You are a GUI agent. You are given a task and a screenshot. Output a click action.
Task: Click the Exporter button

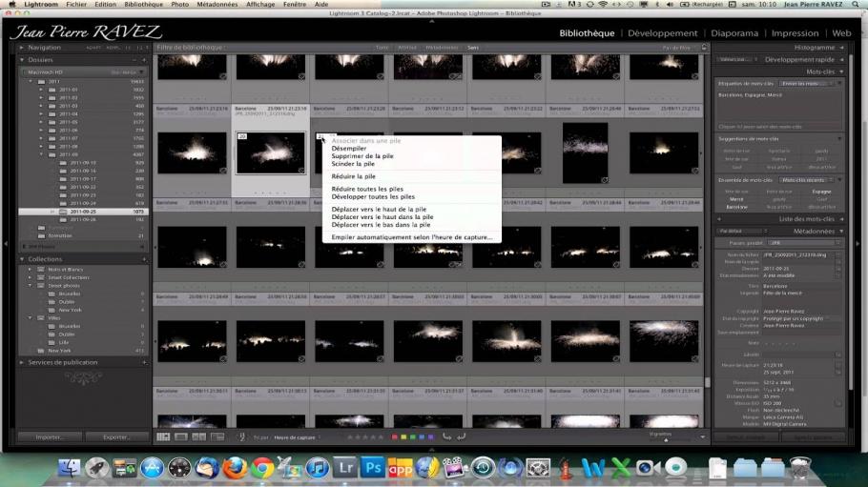click(x=116, y=436)
